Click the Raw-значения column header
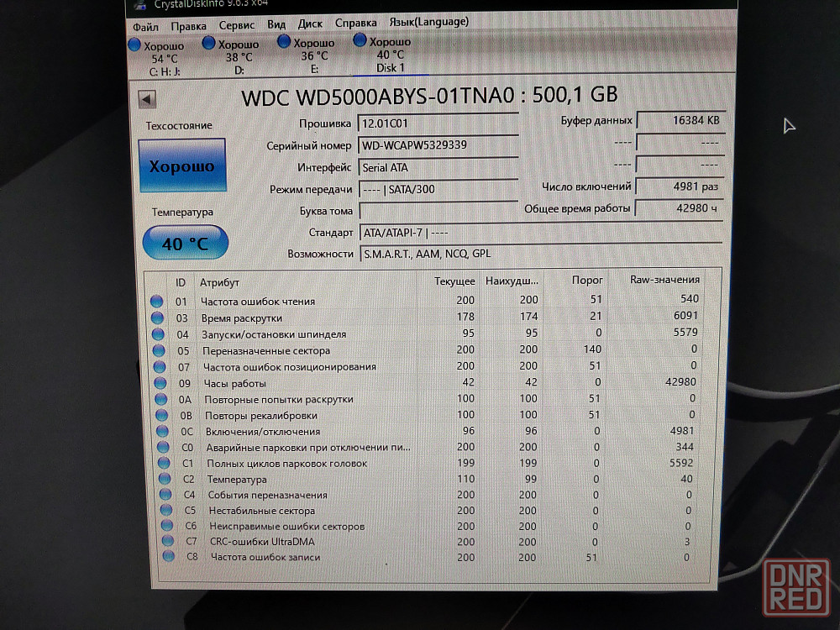Image resolution: width=840 pixels, height=630 pixels. [664, 279]
